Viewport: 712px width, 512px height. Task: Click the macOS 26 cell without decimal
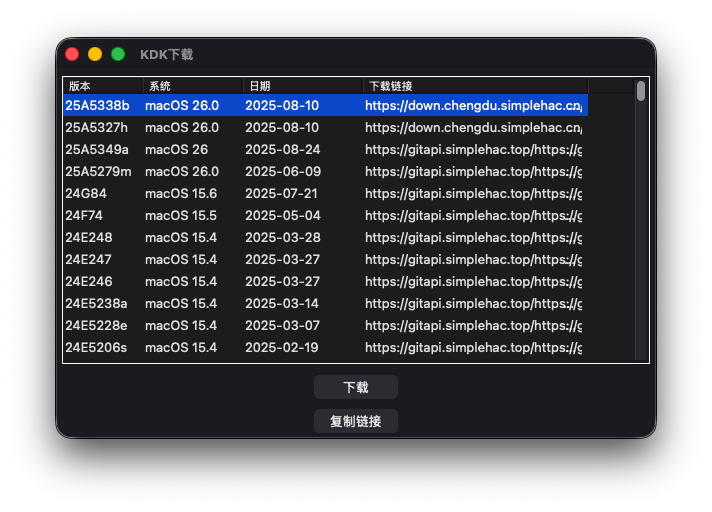point(176,149)
